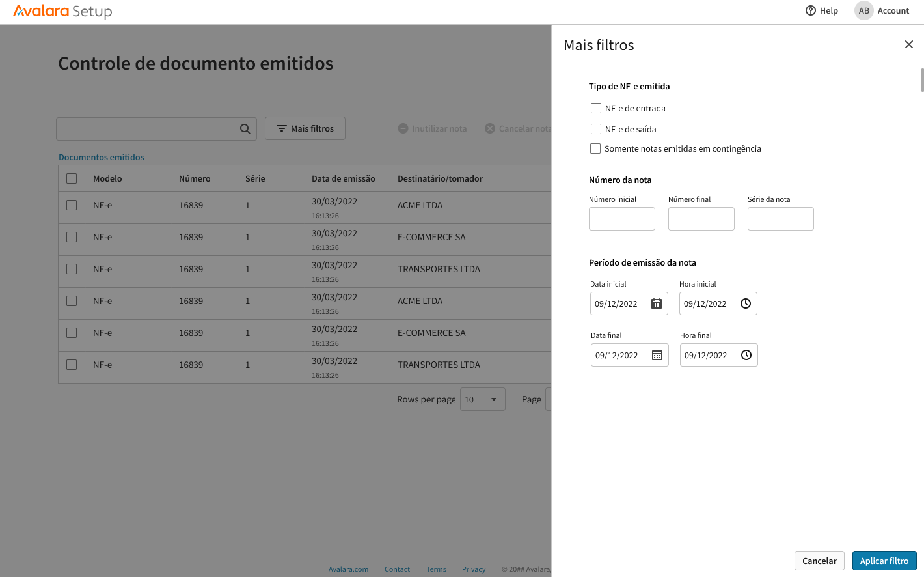Screen dimensions: 924x577
Task: Open calendar picker for Data inicial
Action: (x=657, y=303)
